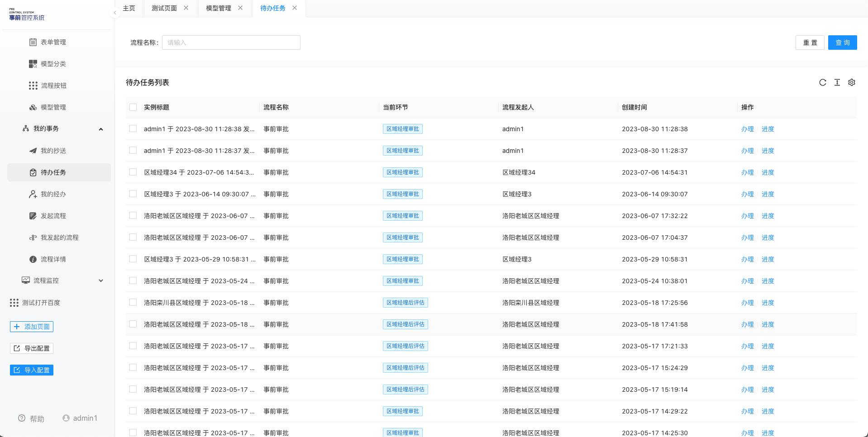The width and height of the screenshot is (868, 437).
Task: Open 我发起的流程 sidebar icon
Action: 33,237
